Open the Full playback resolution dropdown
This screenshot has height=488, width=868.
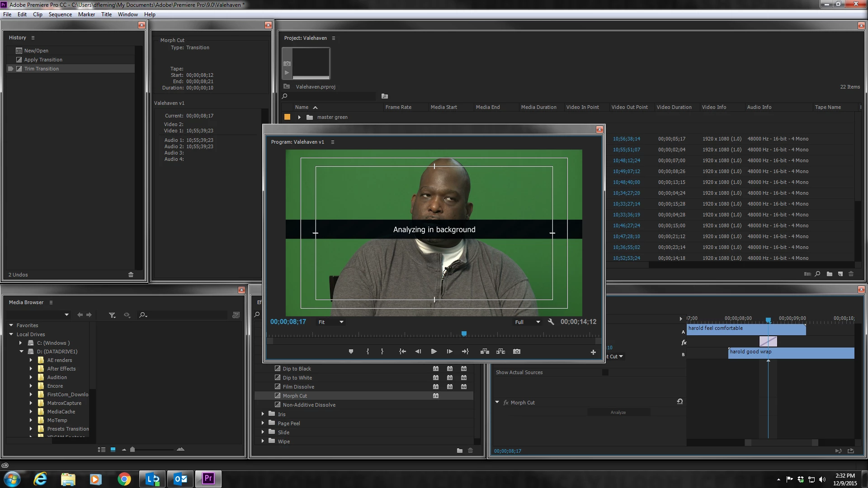[528, 322]
